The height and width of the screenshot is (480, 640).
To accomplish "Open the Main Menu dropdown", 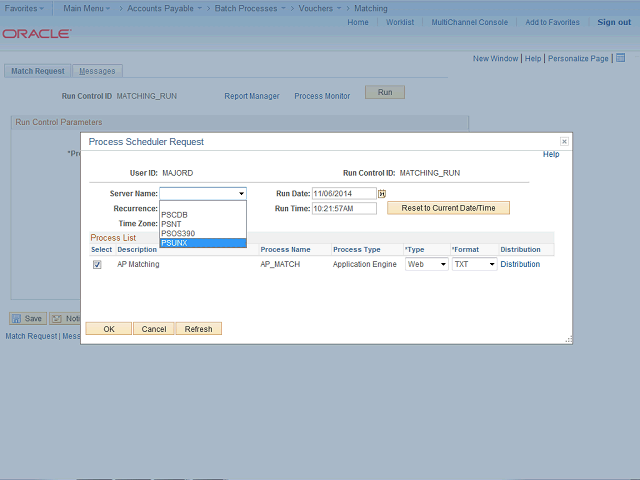I will coord(87,8).
